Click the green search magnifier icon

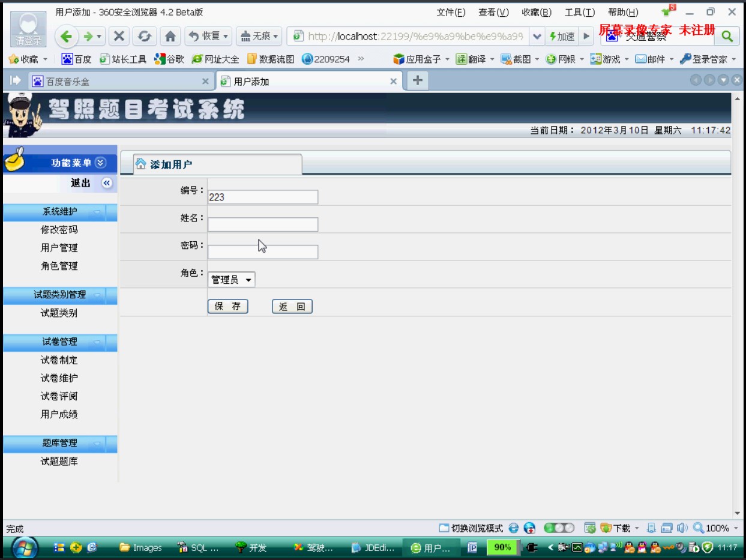tap(727, 36)
